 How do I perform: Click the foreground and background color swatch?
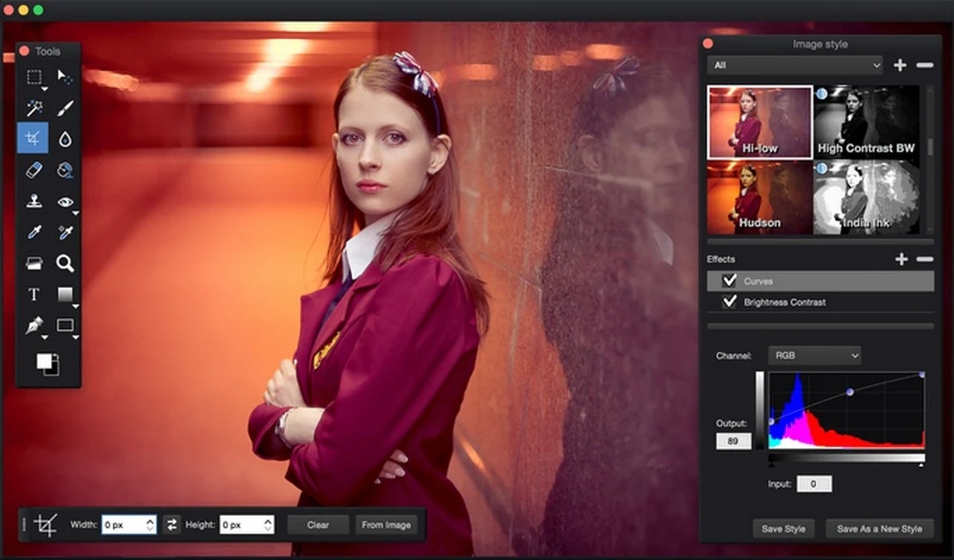(x=47, y=364)
